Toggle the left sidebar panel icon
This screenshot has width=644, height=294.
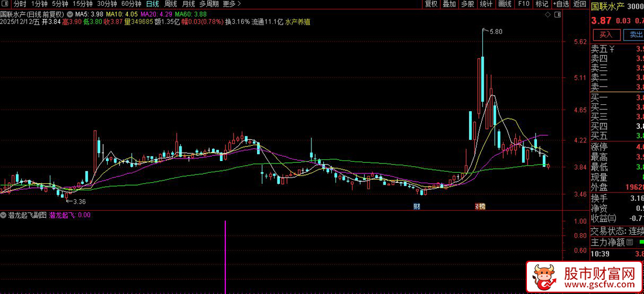tap(5, 4)
